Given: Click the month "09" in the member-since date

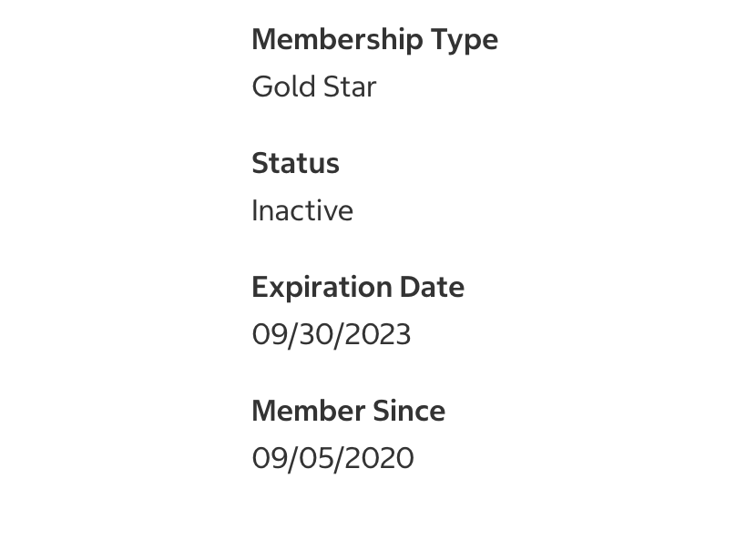Looking at the screenshot, I should click(269, 458).
